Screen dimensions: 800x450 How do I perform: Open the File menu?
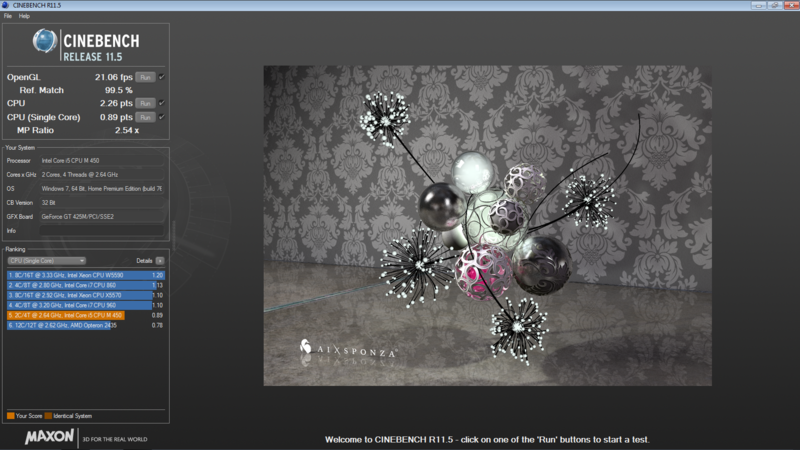point(8,16)
